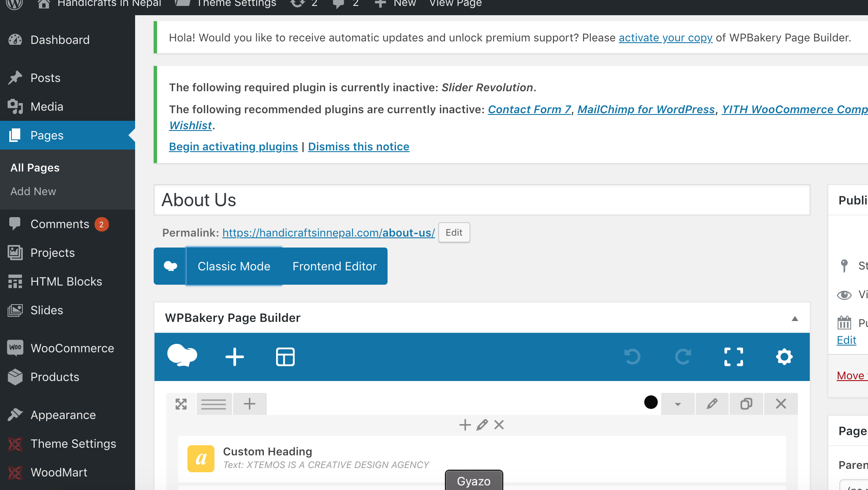Click the Undo arrow in WPBakery toolbar

tap(632, 357)
